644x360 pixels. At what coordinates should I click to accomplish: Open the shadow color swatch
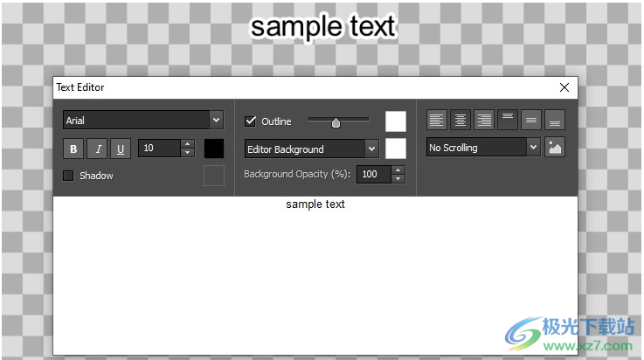pyautogui.click(x=214, y=176)
